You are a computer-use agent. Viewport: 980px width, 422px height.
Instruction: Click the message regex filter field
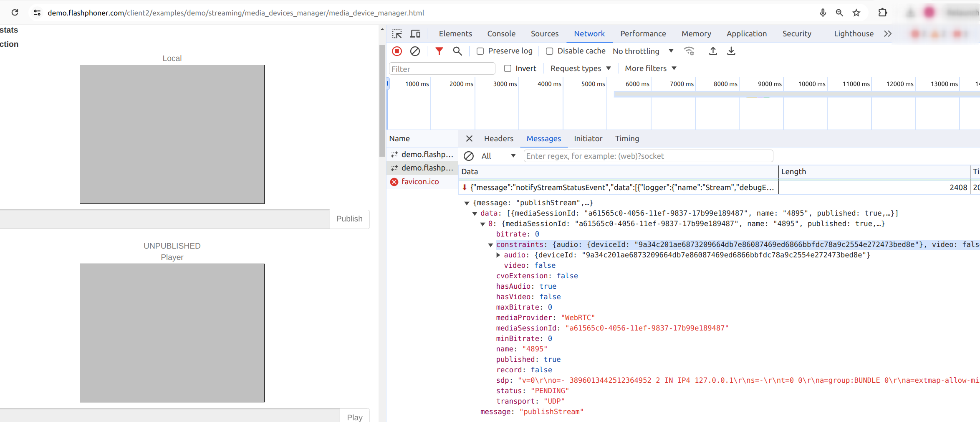(648, 156)
